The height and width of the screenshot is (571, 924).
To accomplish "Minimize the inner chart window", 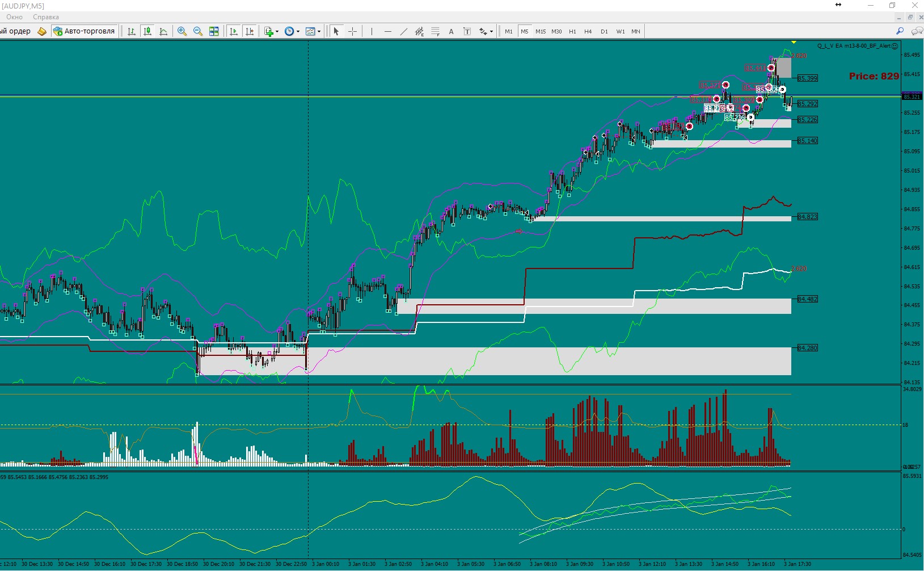I will coord(900,17).
